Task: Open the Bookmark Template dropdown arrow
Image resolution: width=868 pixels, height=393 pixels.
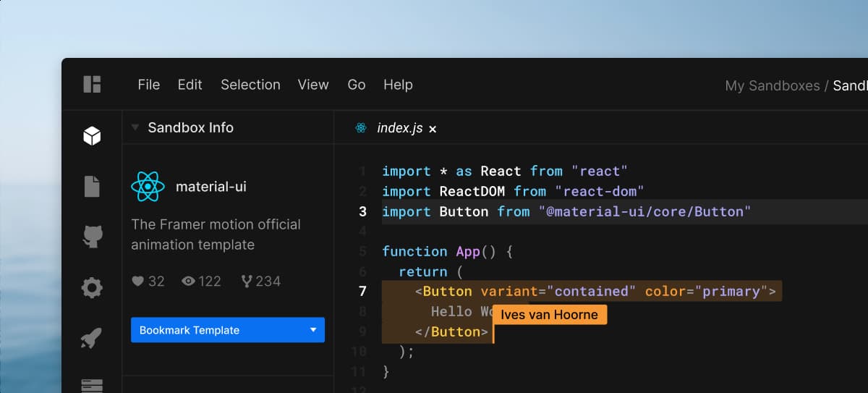Action: (313, 330)
